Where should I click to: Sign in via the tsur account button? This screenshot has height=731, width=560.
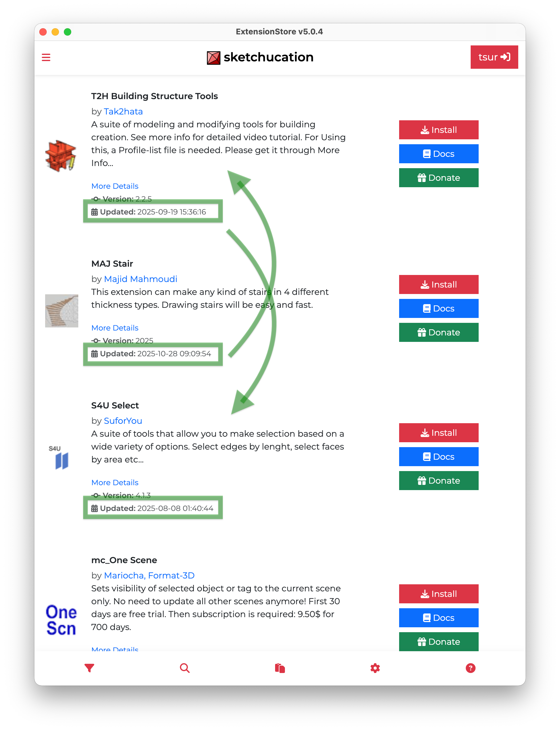tap(494, 57)
